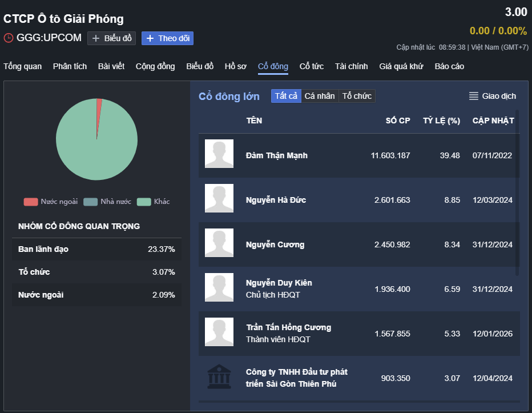This screenshot has height=413, width=532.
Task: Click Trần Tấn Hồng Cương's avatar
Action: (x=219, y=332)
